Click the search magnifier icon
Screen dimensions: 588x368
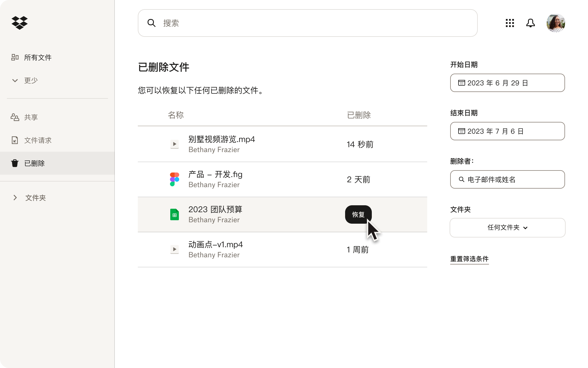pyautogui.click(x=151, y=23)
